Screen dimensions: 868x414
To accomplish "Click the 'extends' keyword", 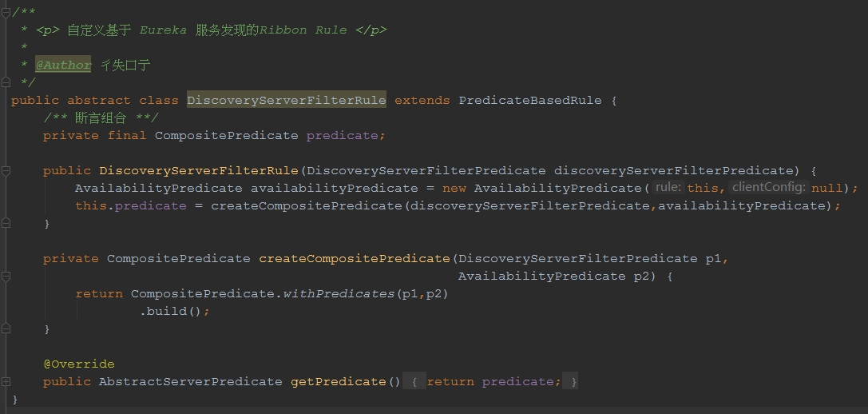I will [422, 101].
